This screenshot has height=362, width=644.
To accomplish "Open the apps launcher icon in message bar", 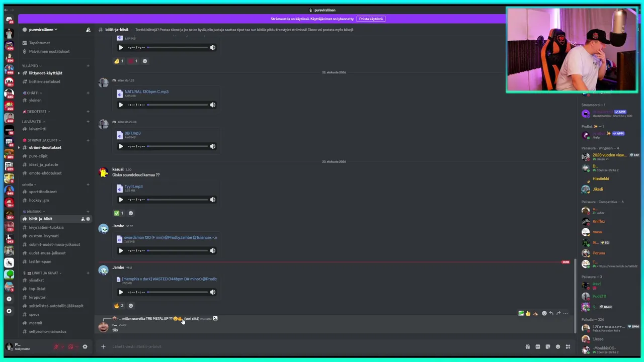I will click(568, 347).
